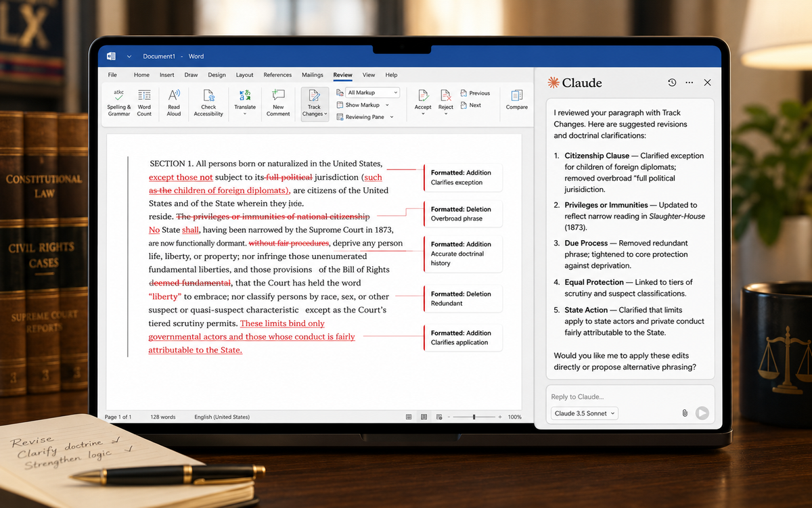812x508 pixels.
Task: Select 'Clarifies exception' addition comment balloon
Action: click(464, 177)
